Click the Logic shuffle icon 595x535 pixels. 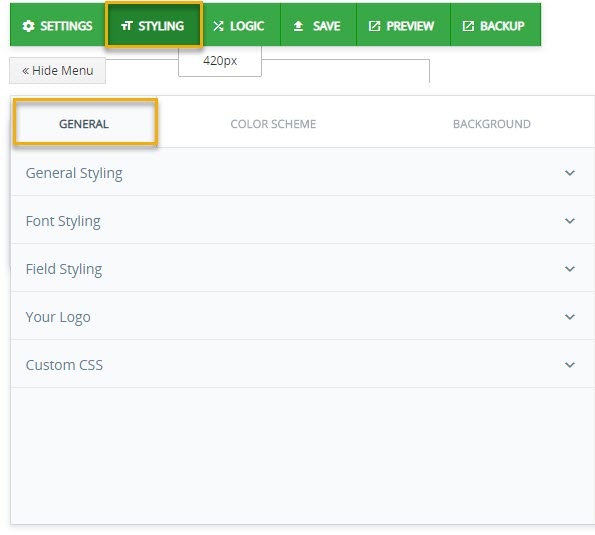coord(218,26)
